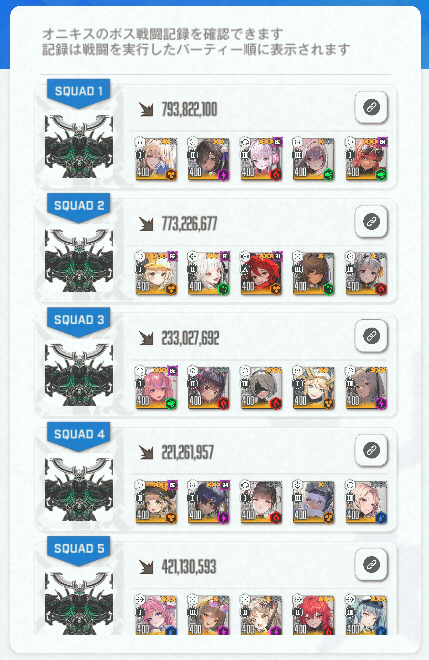Image resolution: width=429 pixels, height=660 pixels.
Task: Open first blonde character in Squad 1
Action: click(156, 159)
